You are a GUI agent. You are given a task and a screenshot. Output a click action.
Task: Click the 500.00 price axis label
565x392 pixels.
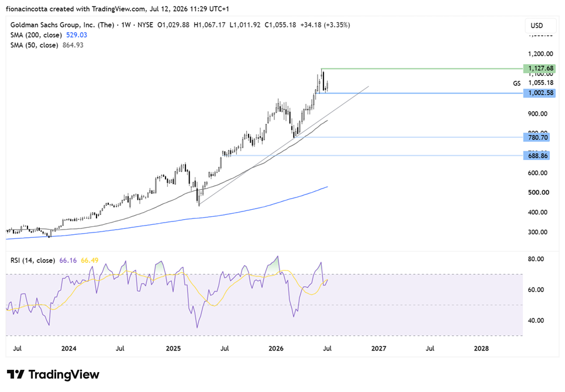point(538,193)
